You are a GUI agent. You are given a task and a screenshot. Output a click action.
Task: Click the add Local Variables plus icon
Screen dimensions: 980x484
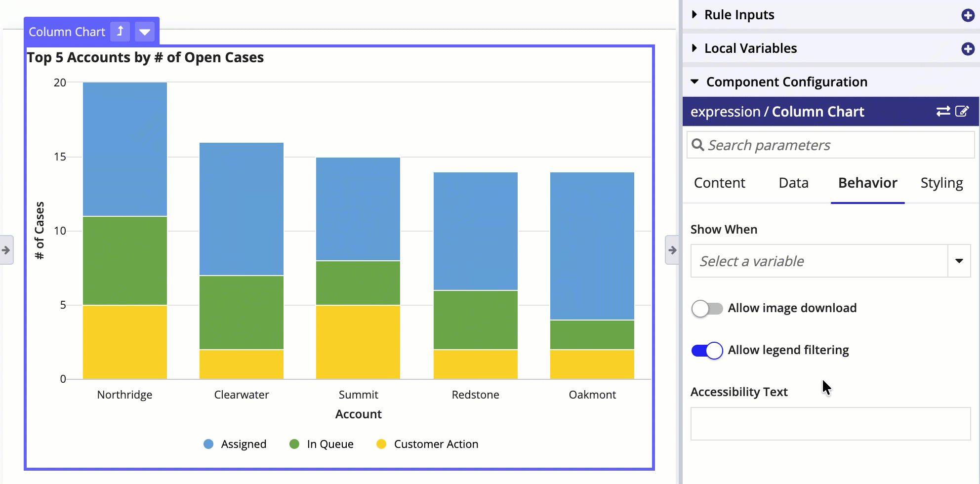(x=968, y=49)
